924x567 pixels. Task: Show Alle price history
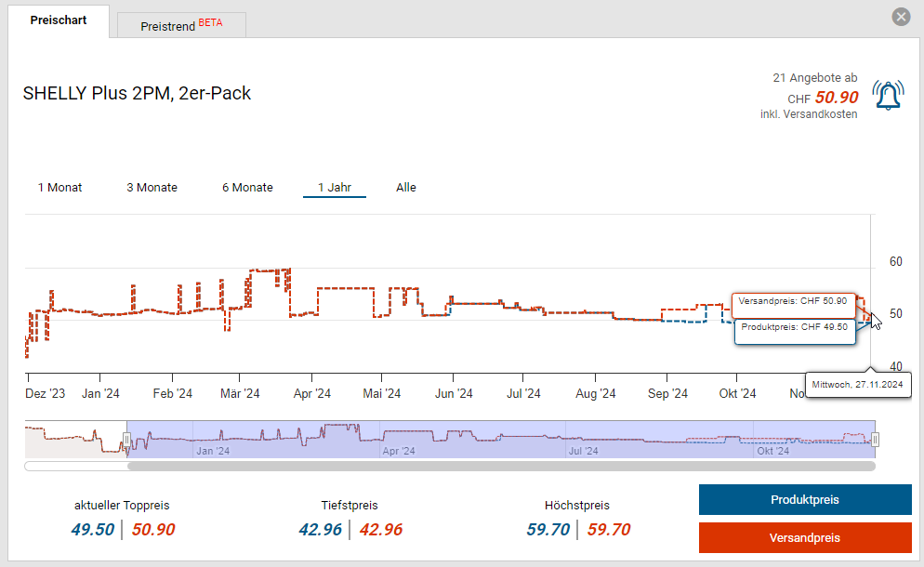point(406,188)
